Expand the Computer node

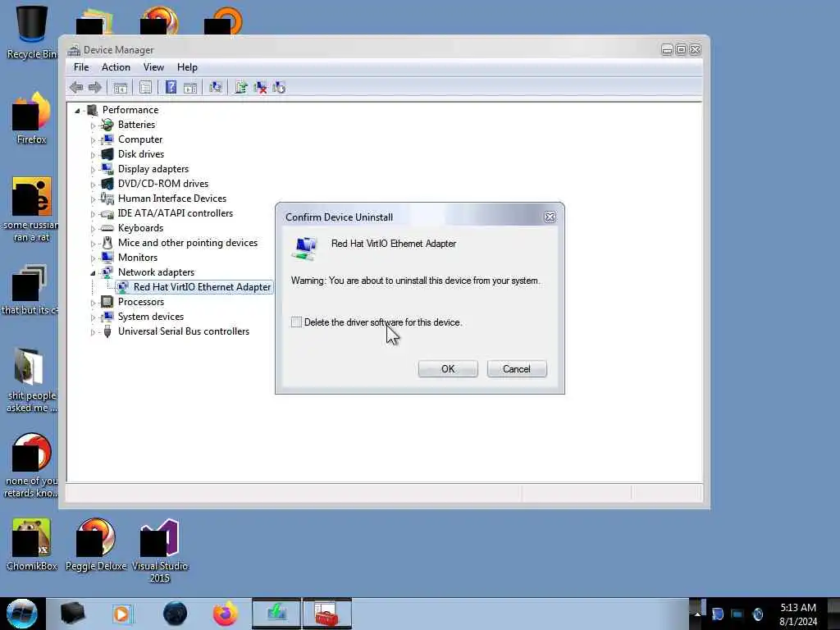[93, 139]
